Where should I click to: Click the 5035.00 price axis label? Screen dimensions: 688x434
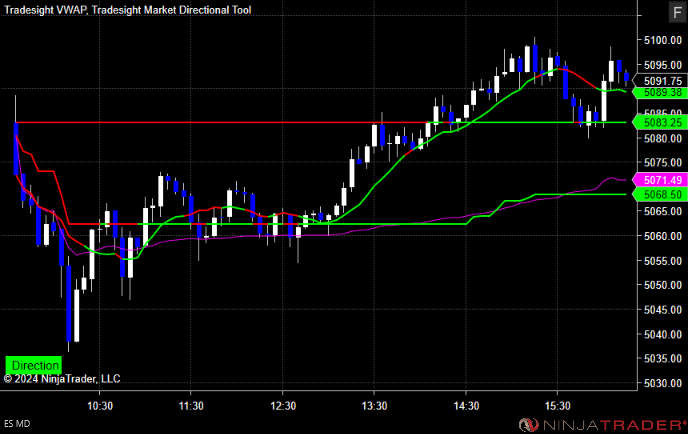tap(663, 359)
